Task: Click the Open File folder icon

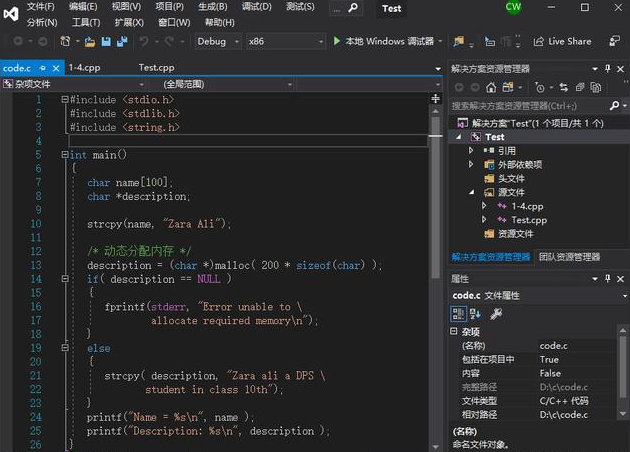Action: pyautogui.click(x=90, y=41)
